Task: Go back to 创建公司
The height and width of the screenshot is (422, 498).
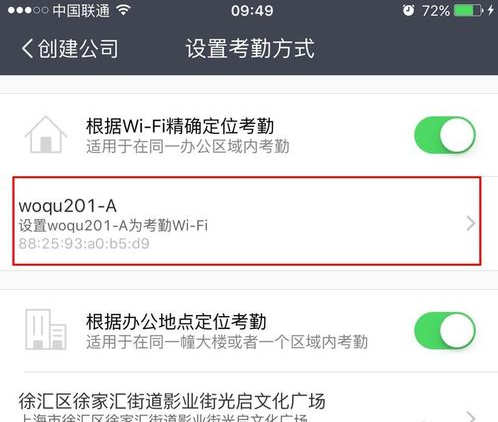Action: (x=70, y=48)
